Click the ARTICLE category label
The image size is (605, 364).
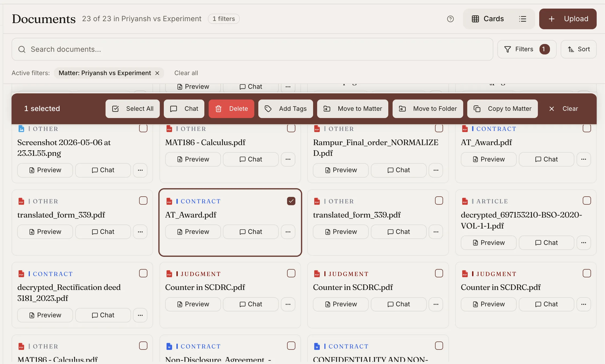click(492, 201)
